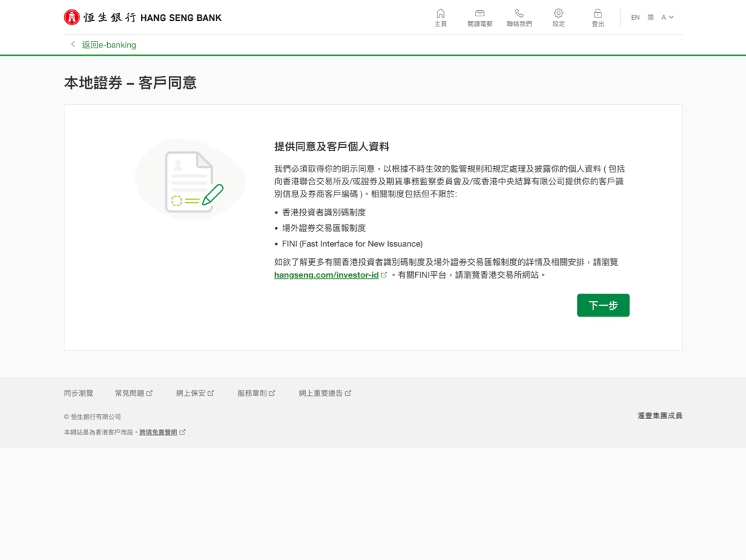Go to 主頁 via the home icon
Image resolution: width=746 pixels, height=560 pixels.
click(x=441, y=18)
